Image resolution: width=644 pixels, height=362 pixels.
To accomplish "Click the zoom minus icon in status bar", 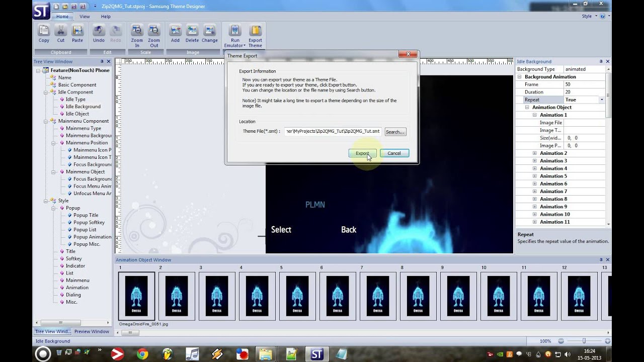I will [561, 341].
